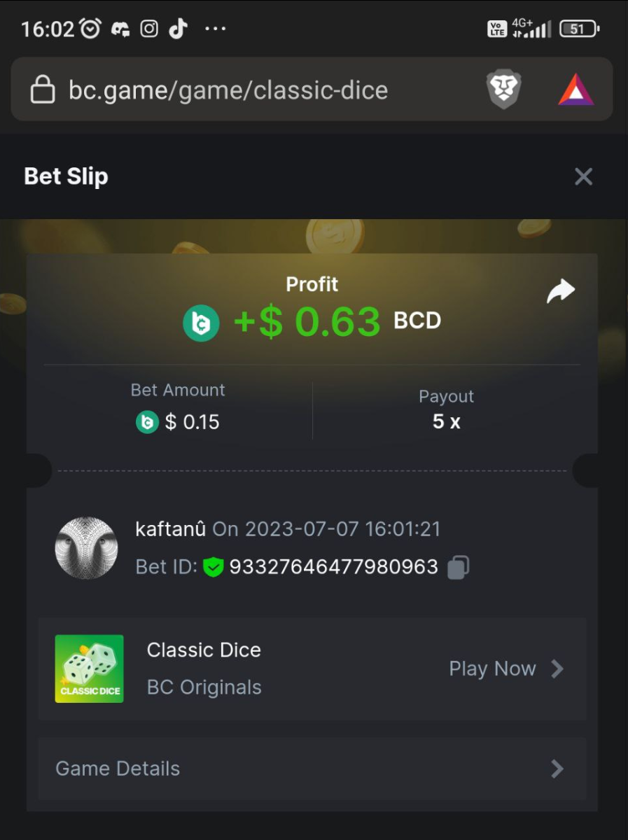
Task: Copy the Bet ID with the copy icon
Action: click(x=458, y=567)
